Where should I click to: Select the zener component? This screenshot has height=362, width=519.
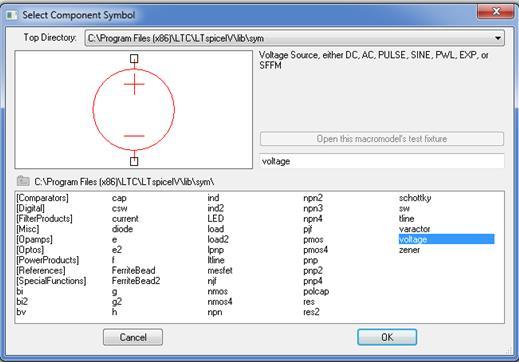pyautogui.click(x=409, y=250)
